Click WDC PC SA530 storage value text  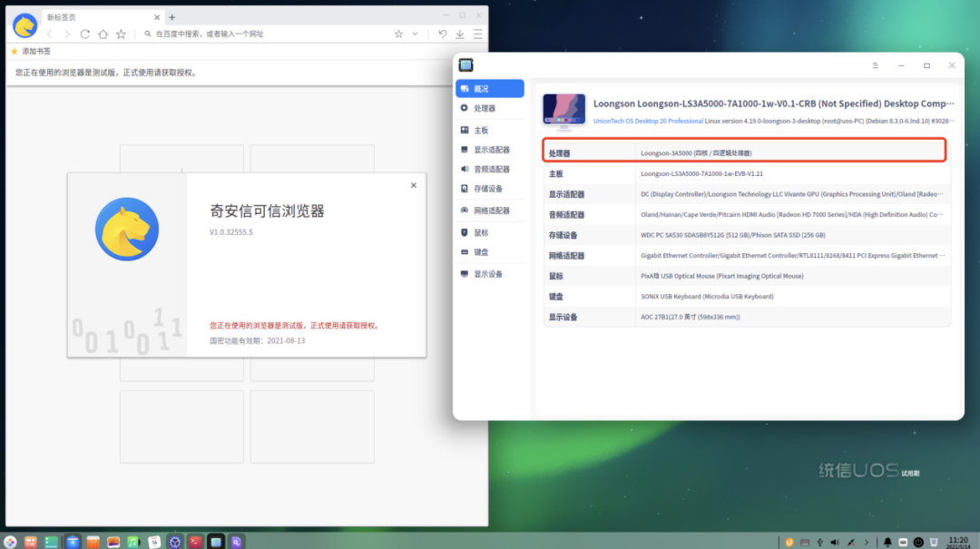[x=732, y=235]
